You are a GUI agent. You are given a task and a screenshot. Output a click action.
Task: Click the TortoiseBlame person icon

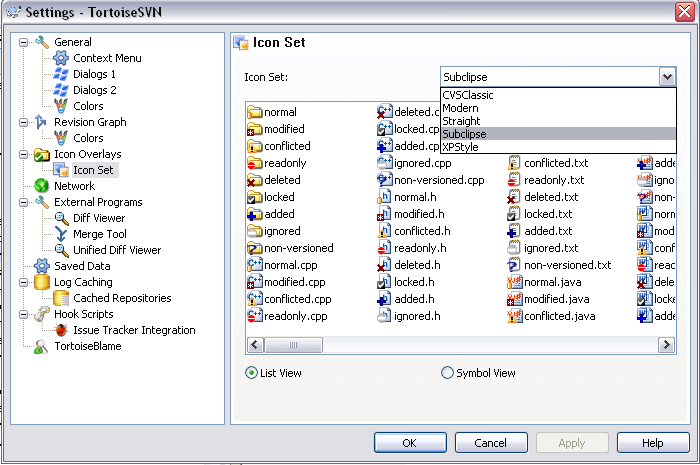[41, 347]
